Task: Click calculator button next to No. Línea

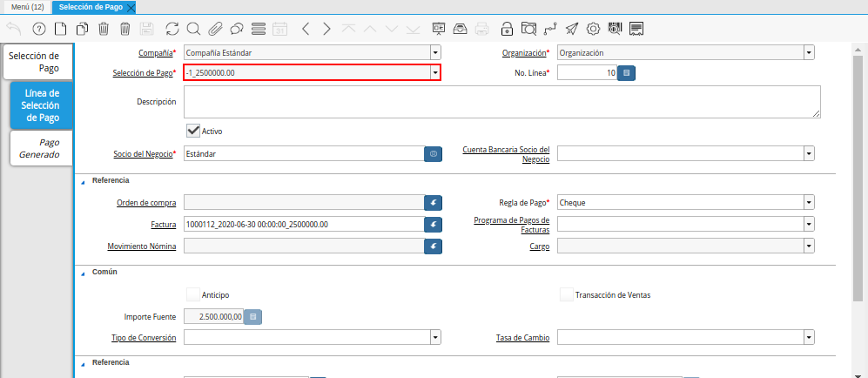Action: coord(626,72)
